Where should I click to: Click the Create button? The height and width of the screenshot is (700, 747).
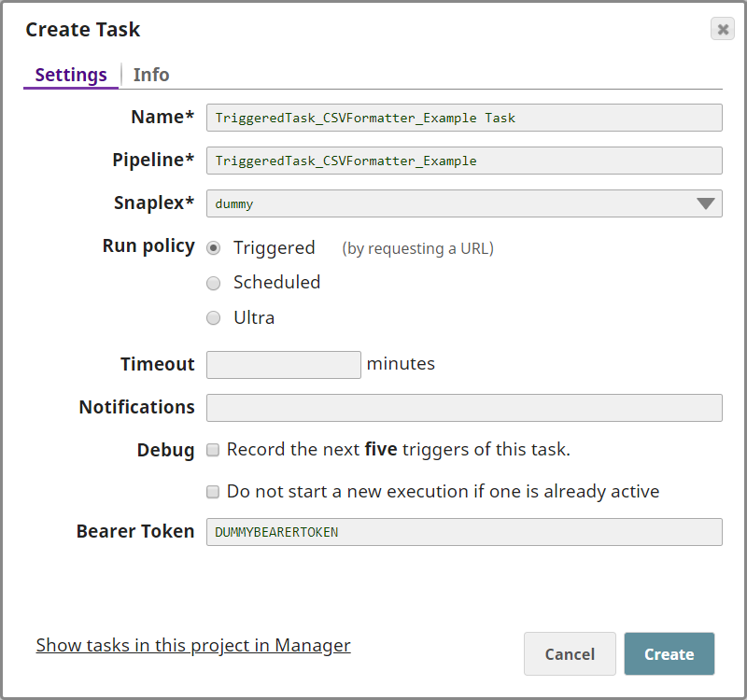669,654
